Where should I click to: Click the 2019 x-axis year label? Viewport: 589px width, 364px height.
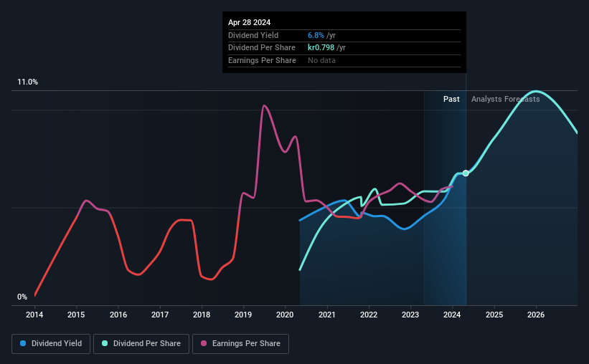(x=243, y=315)
